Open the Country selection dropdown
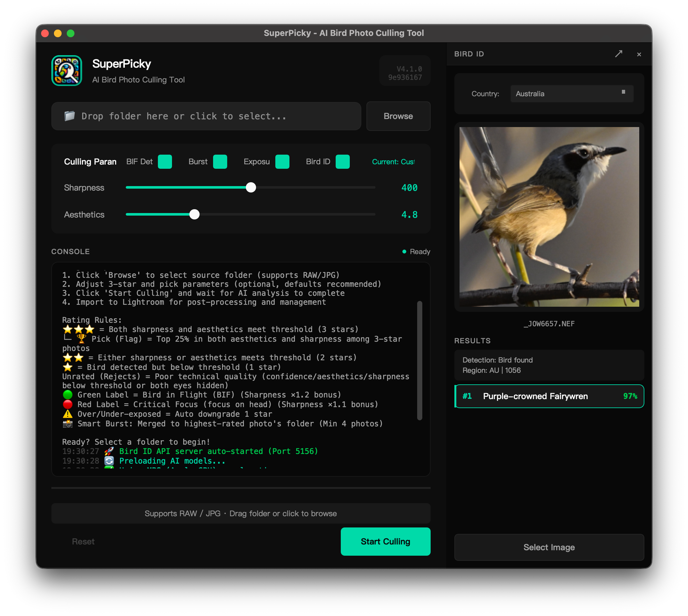688x616 pixels. tap(572, 94)
